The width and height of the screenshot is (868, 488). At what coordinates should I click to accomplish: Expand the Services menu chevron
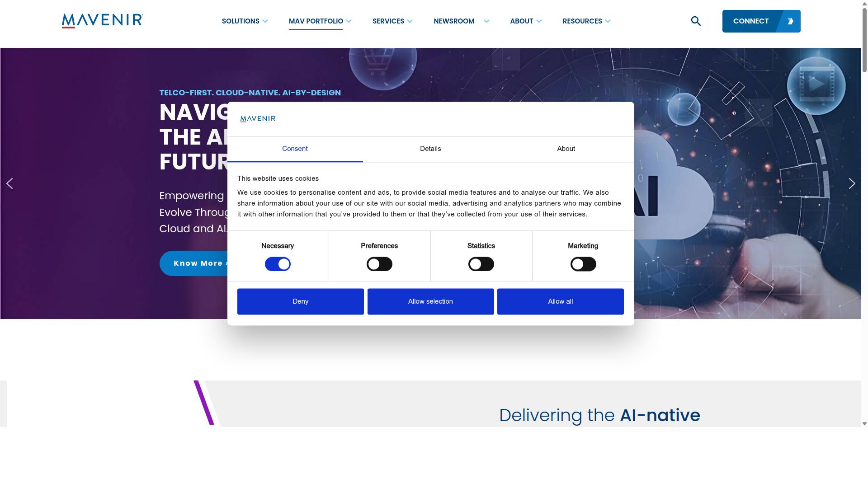pos(410,21)
